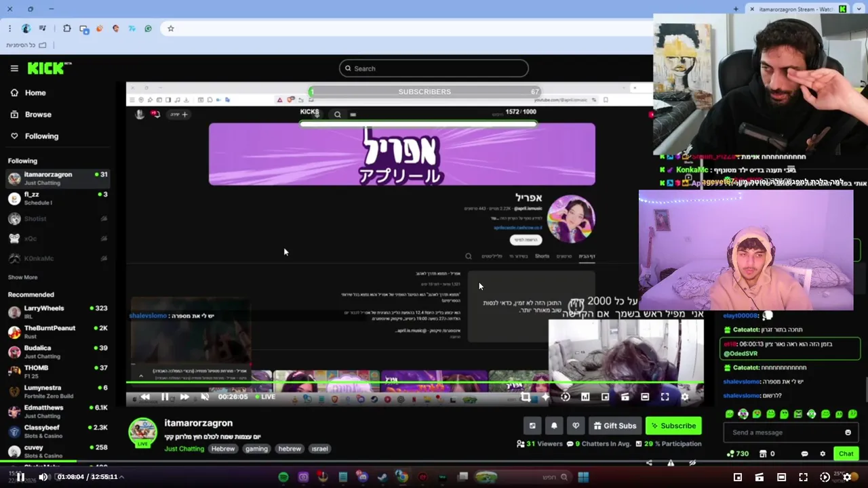Open Spotify from the taskbar
Image resolution: width=868 pixels, height=488 pixels.
point(283,477)
